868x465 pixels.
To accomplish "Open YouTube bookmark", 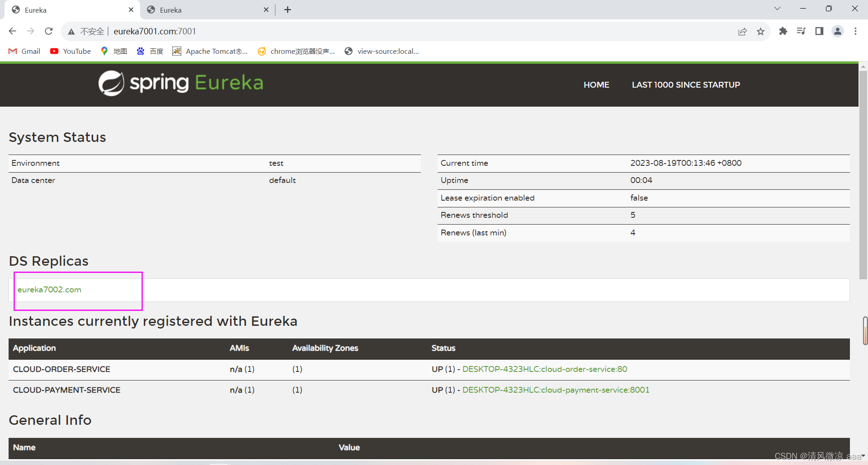I will (x=71, y=51).
